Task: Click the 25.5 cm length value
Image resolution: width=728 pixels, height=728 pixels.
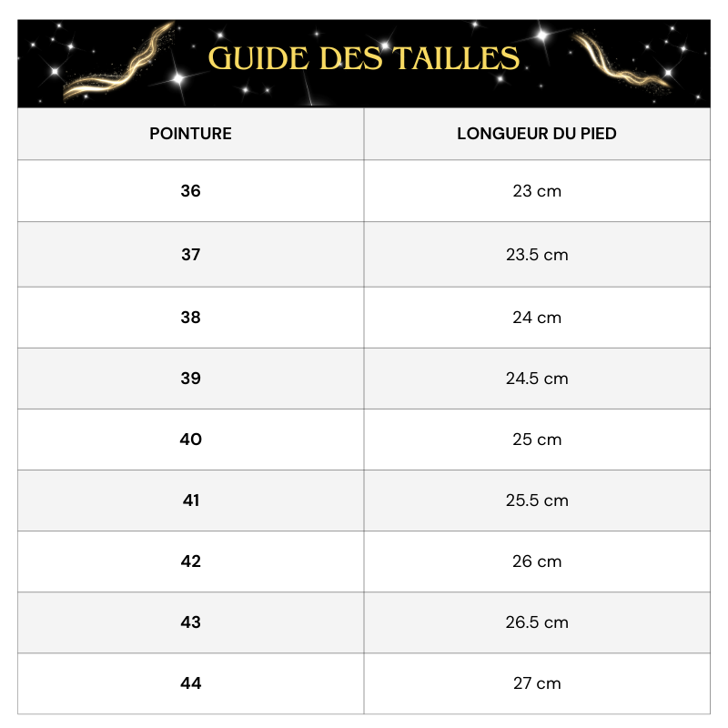Action: pos(537,500)
